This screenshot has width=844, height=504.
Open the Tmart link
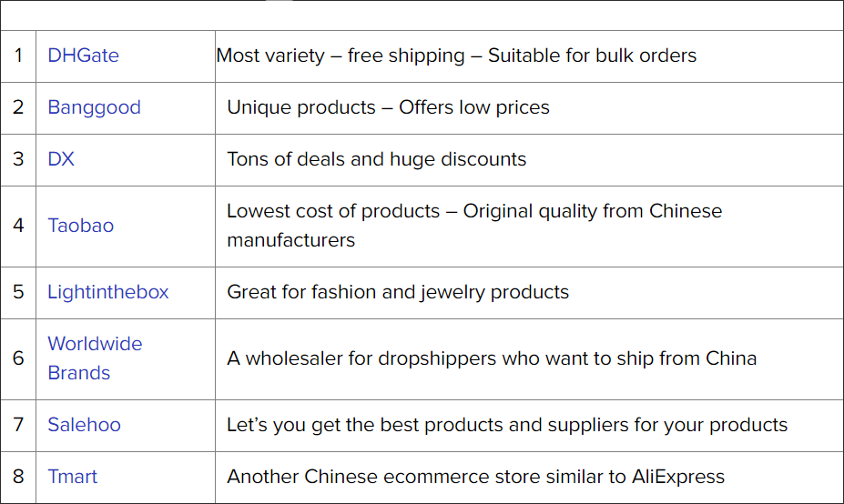[x=73, y=477]
